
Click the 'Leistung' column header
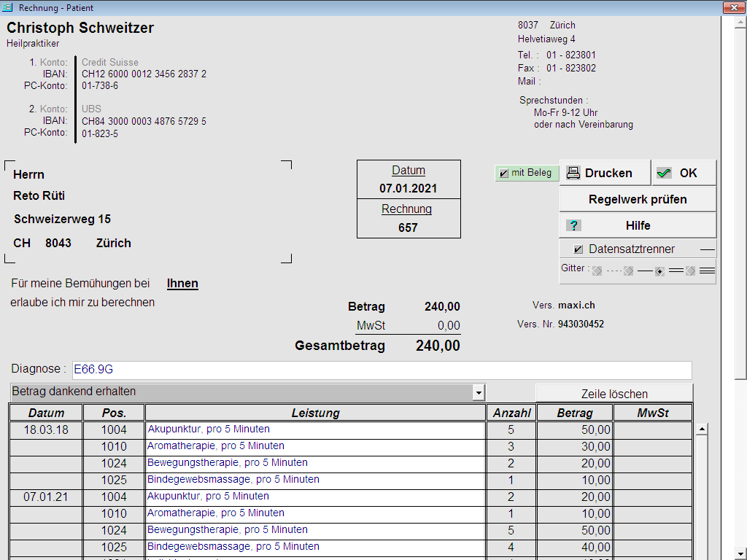(x=315, y=413)
